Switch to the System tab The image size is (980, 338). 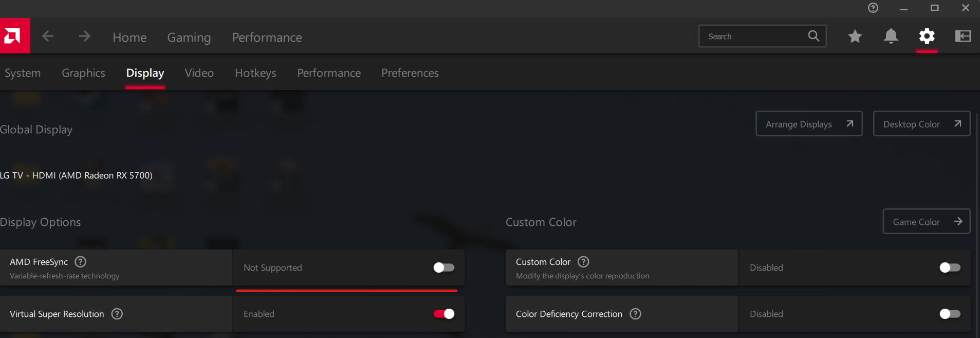tap(23, 73)
